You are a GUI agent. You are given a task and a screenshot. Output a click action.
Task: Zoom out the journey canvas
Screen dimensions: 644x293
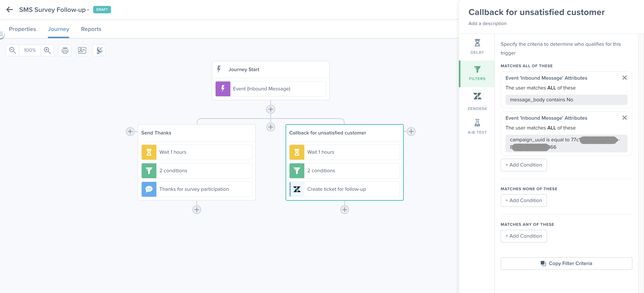pos(13,50)
